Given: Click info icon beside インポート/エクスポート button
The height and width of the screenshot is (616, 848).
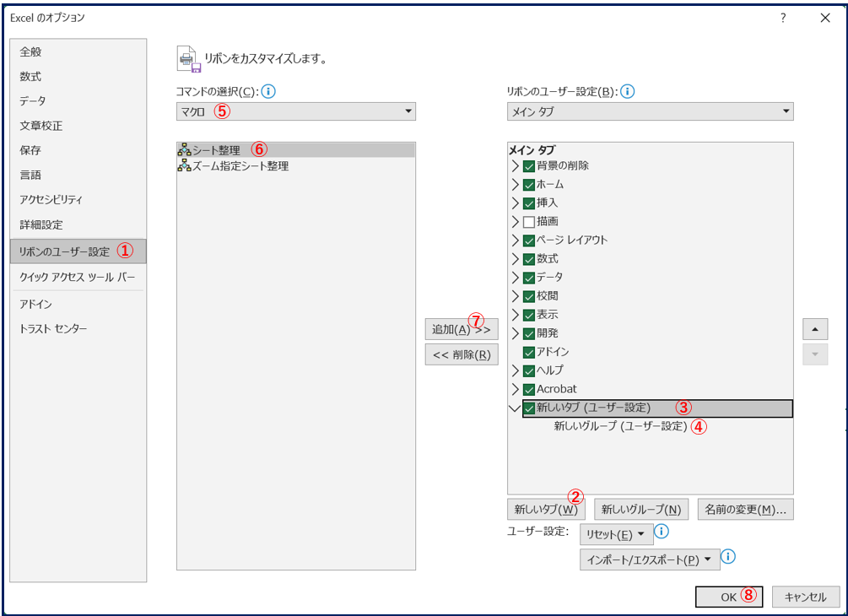Looking at the screenshot, I should 728,556.
